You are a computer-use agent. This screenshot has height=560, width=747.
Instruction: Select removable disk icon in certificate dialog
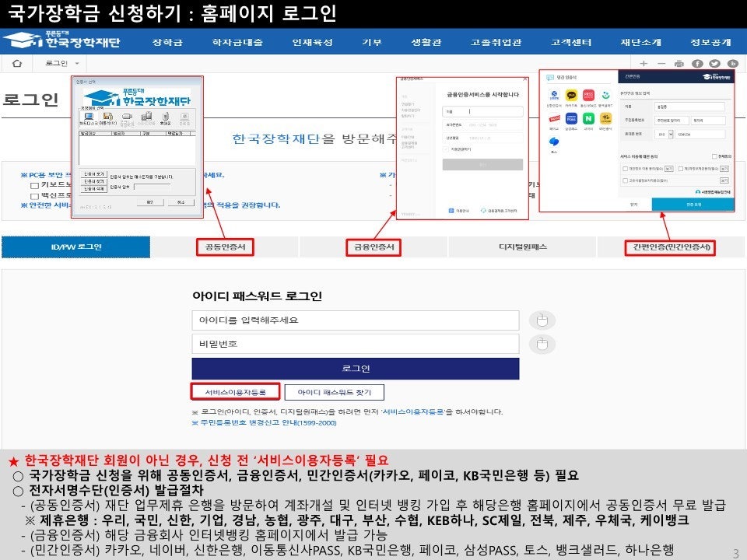[108, 118]
